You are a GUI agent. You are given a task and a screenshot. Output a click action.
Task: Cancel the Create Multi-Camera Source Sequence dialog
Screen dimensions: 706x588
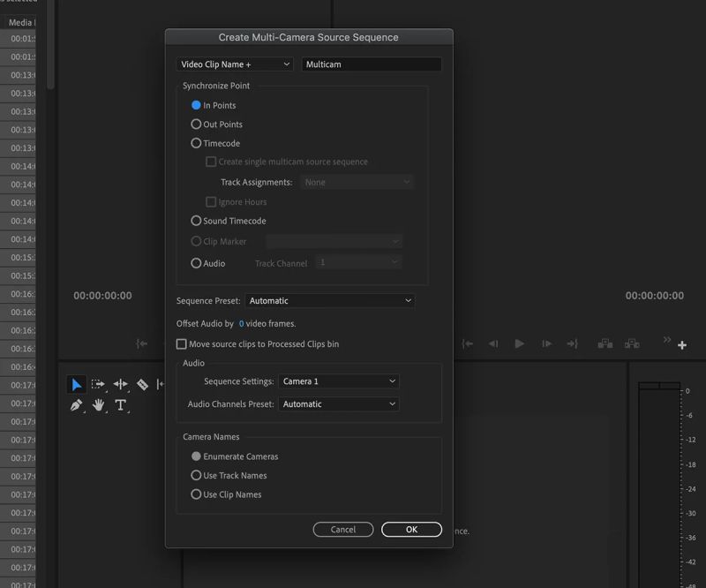343,529
